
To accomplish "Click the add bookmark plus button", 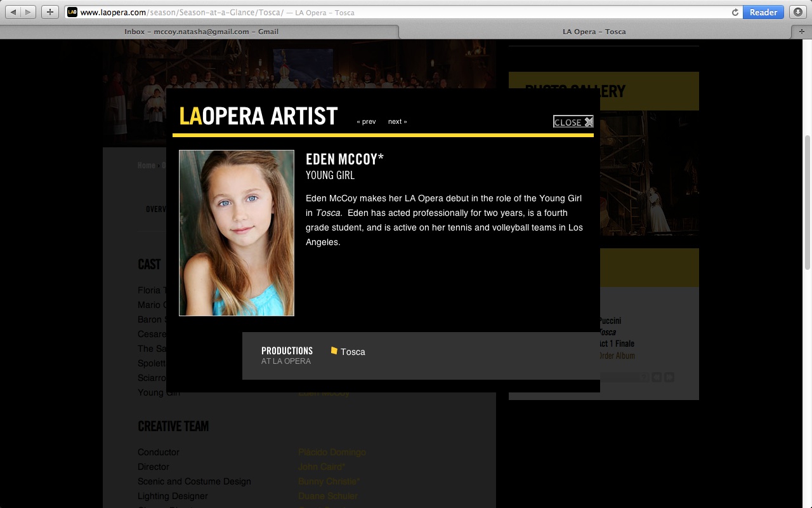I will click(50, 12).
